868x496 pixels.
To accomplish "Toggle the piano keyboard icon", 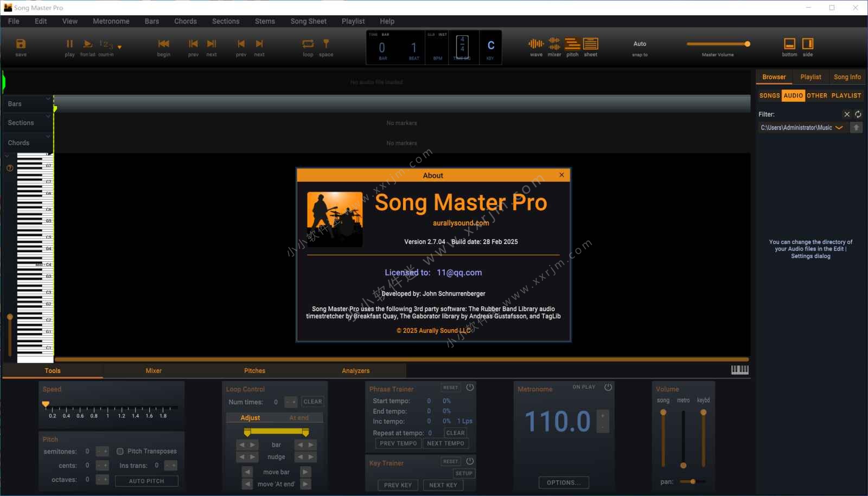I will pos(739,370).
